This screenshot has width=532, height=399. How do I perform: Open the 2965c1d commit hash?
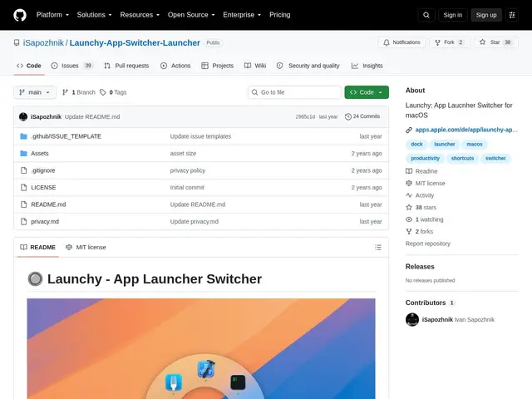pos(305,116)
